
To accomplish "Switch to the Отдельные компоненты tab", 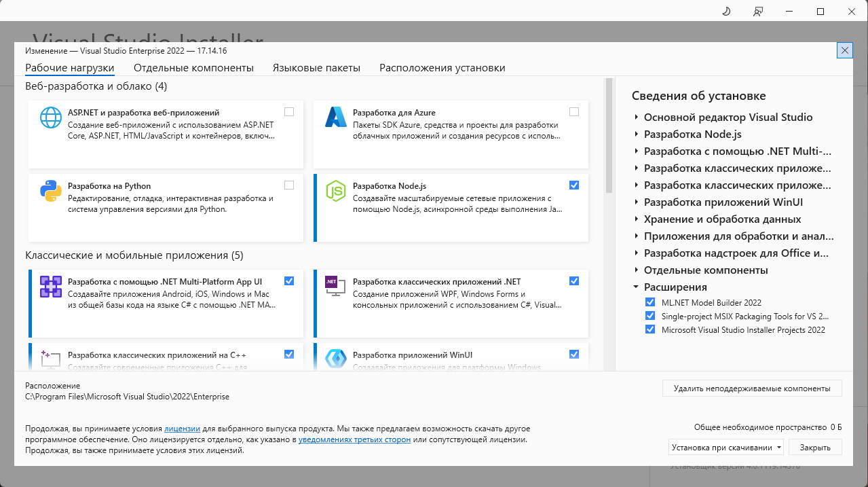I will tap(193, 68).
